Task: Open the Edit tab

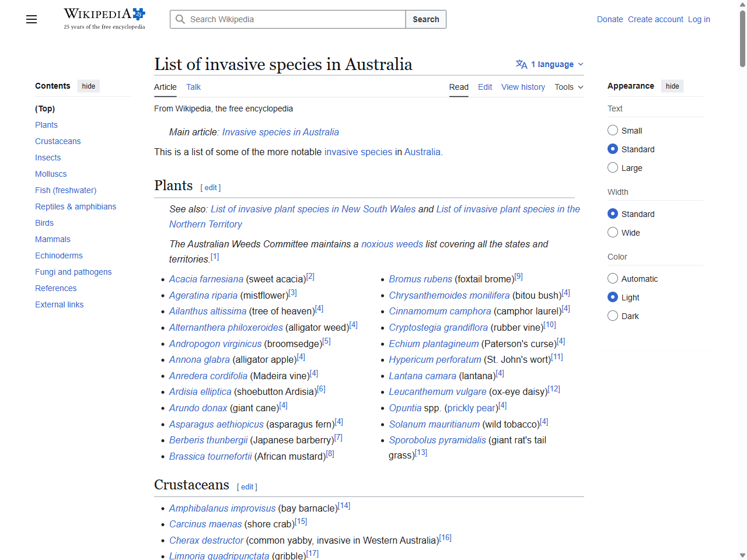Action: [x=485, y=87]
